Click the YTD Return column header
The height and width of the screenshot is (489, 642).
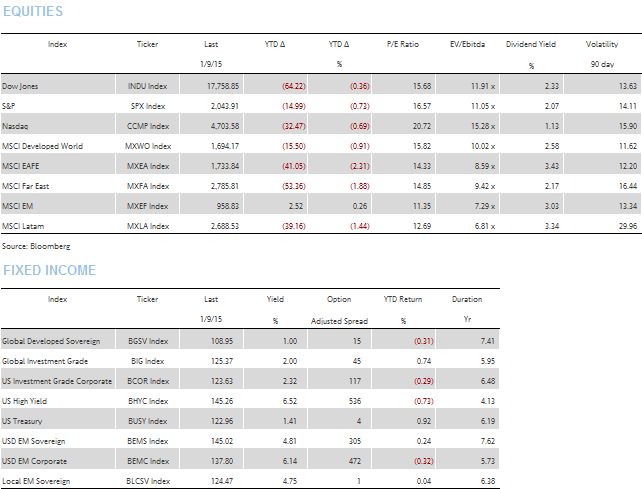(x=404, y=299)
